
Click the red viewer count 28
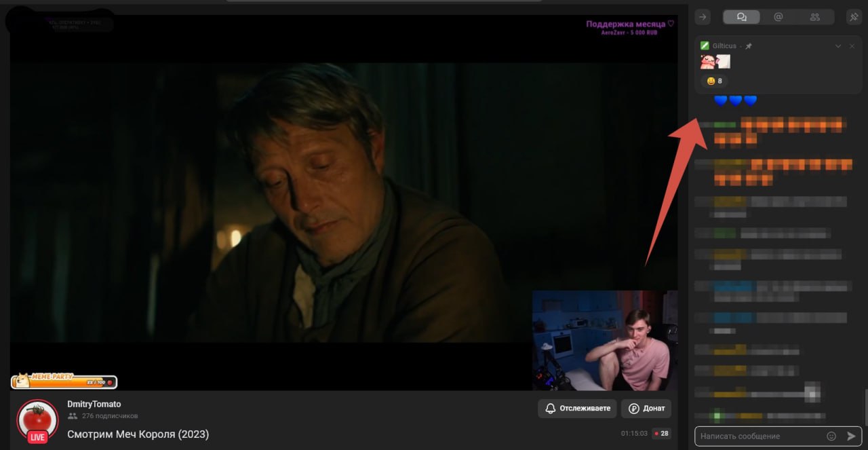point(661,434)
